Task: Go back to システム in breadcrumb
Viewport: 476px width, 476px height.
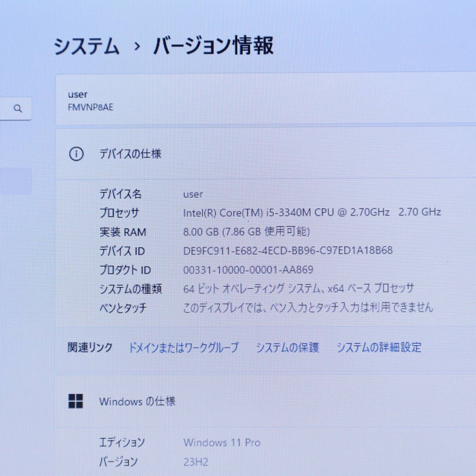Action: point(86,46)
